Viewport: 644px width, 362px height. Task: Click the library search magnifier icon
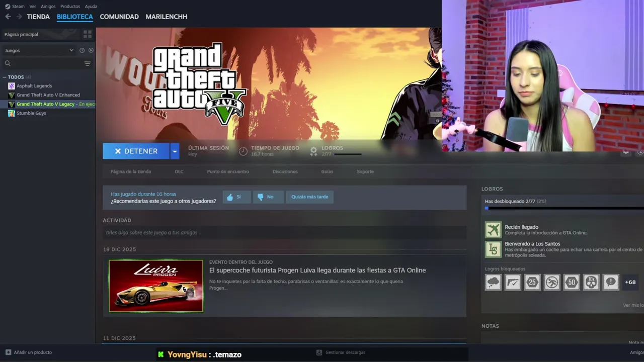(8, 63)
